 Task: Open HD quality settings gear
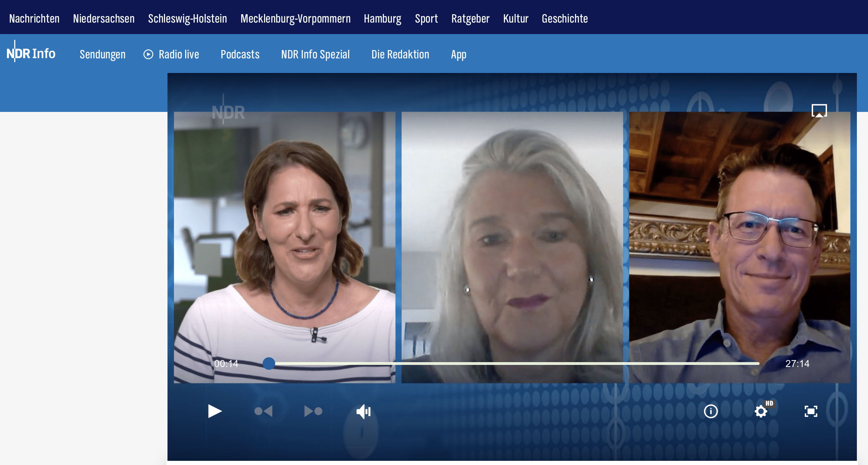point(761,411)
